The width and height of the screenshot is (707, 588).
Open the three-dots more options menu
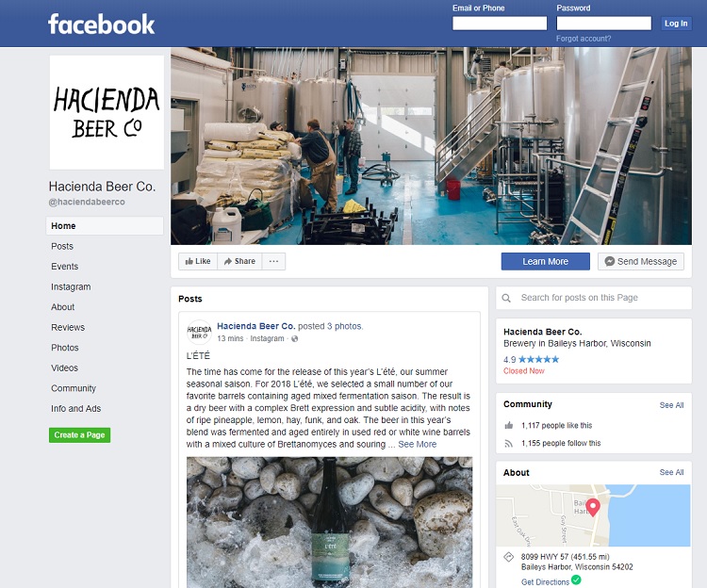(273, 261)
